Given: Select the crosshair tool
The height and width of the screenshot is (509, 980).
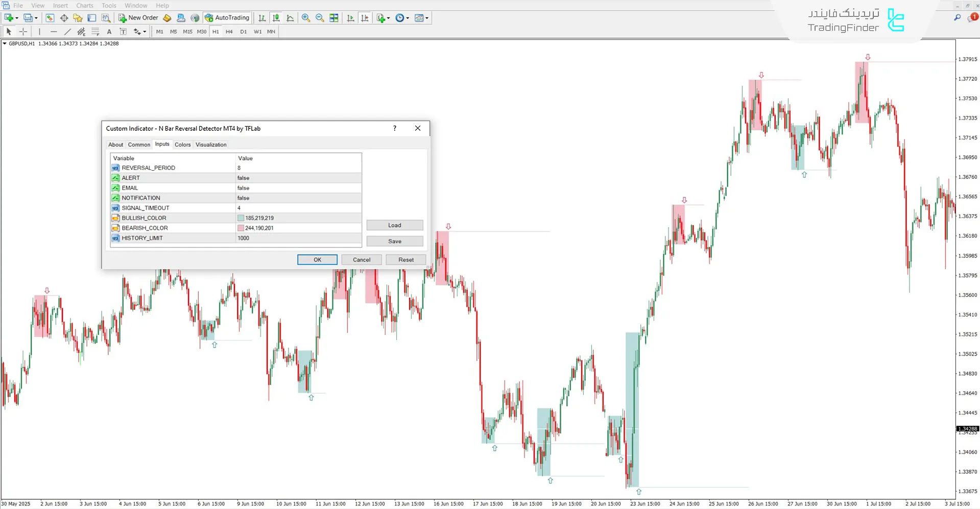Looking at the screenshot, I should point(23,31).
